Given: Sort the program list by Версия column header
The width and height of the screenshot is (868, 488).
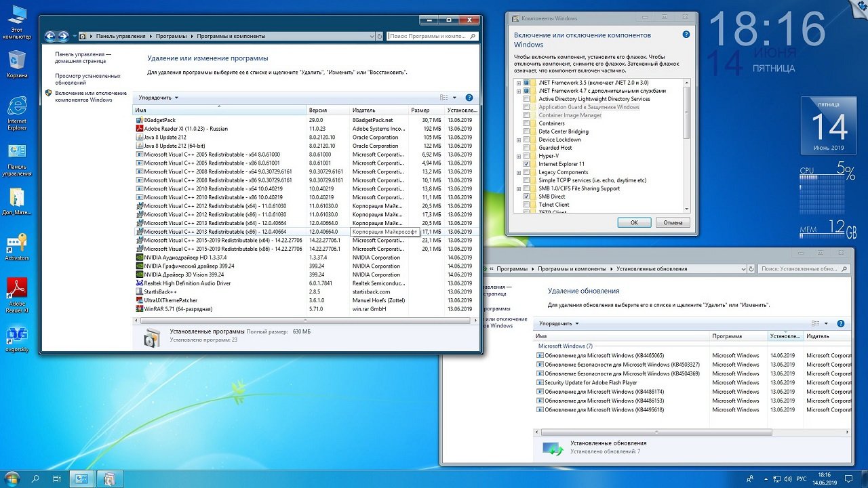Looking at the screenshot, I should (318, 110).
